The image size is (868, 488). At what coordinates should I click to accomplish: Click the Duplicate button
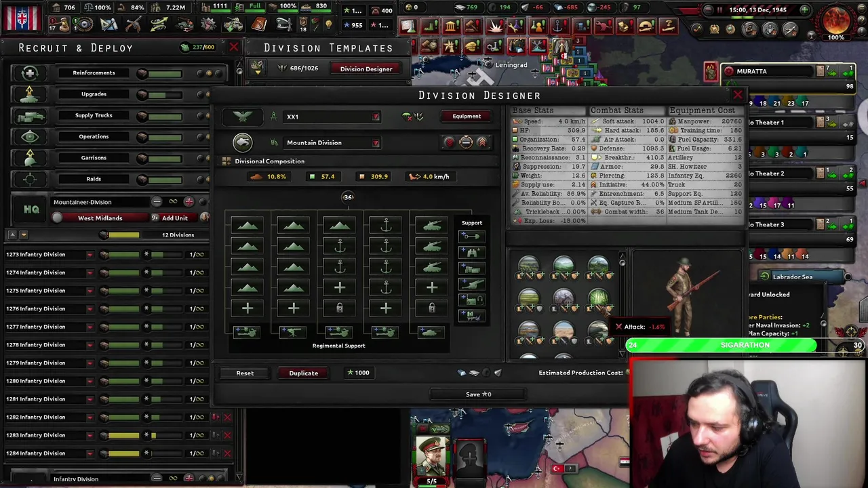(x=304, y=373)
